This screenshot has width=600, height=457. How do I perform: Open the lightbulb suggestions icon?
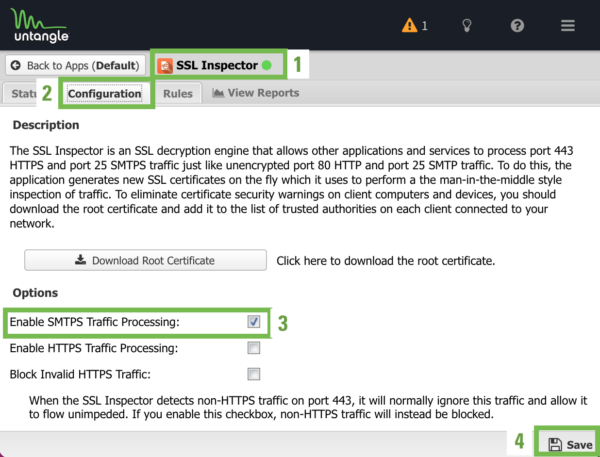click(x=466, y=26)
